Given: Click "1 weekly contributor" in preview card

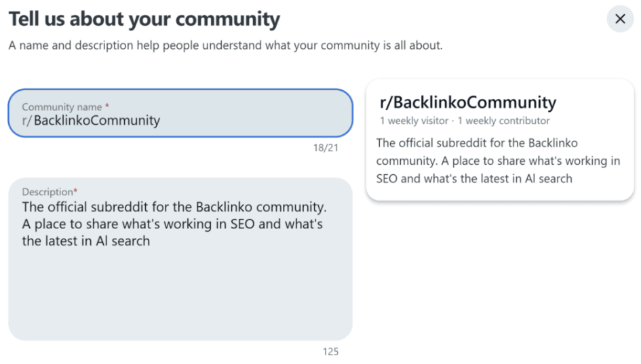Looking at the screenshot, I should pyautogui.click(x=503, y=121).
